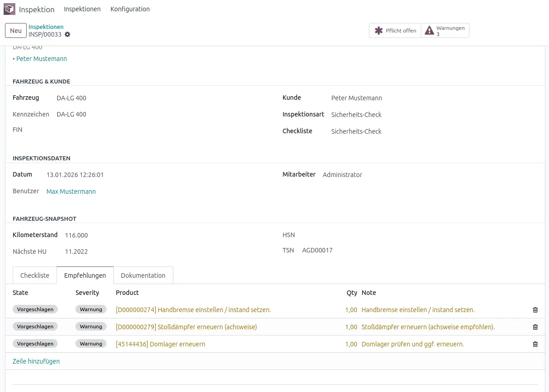The width and height of the screenshot is (549, 392).
Task: Open the Inspektionsart Sicherheits-Check dropdown field
Action: click(356, 115)
